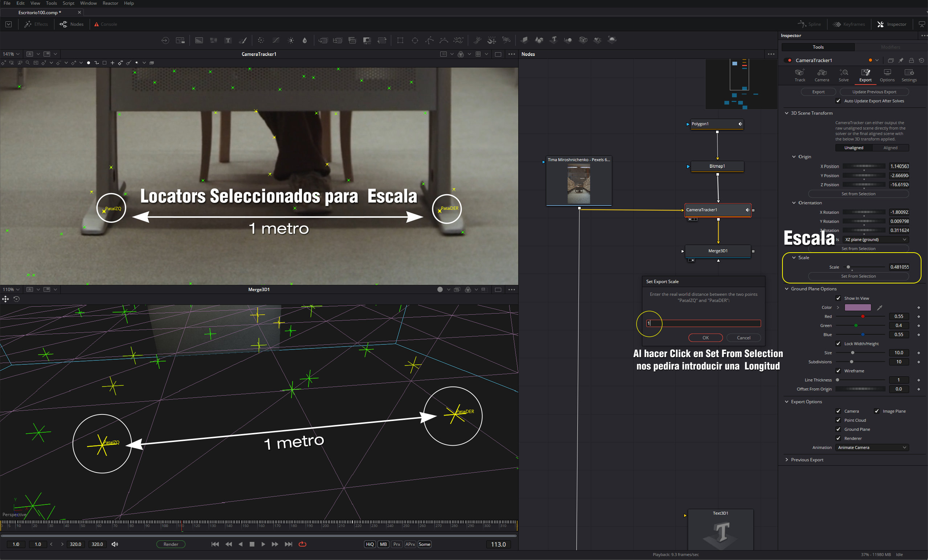This screenshot has height=560, width=928.
Task: Toggle Ground Plane export option
Action: (x=838, y=429)
